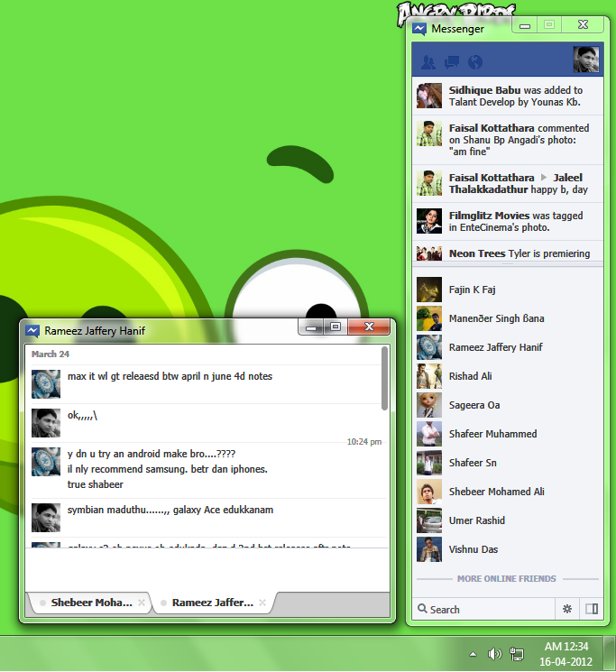Click Sageera Oa doll avatar
This screenshot has height=672, width=616.
pos(429,405)
